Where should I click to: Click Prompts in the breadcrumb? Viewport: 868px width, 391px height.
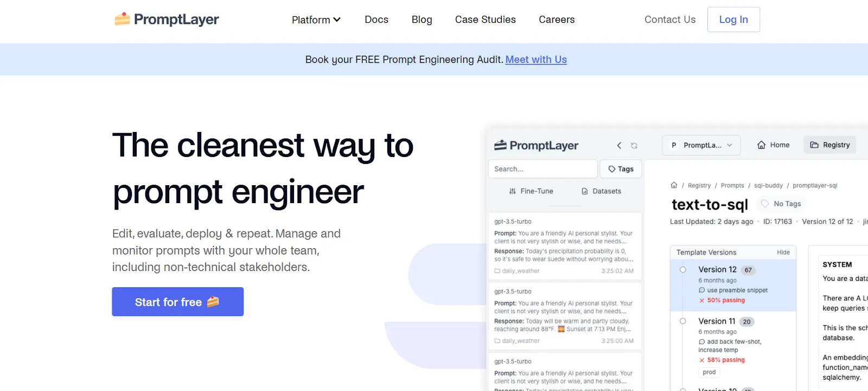[x=732, y=185]
